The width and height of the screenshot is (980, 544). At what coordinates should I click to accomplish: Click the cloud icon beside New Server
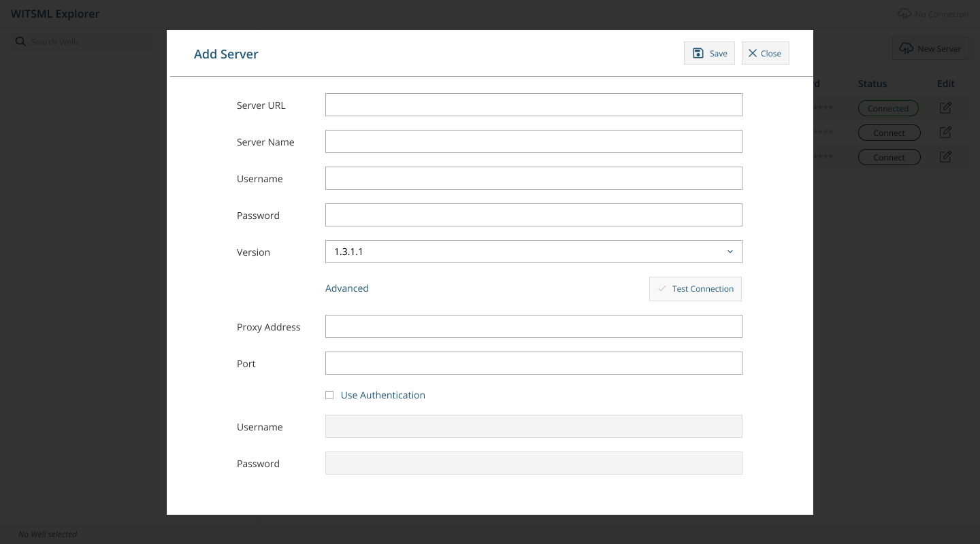906,48
